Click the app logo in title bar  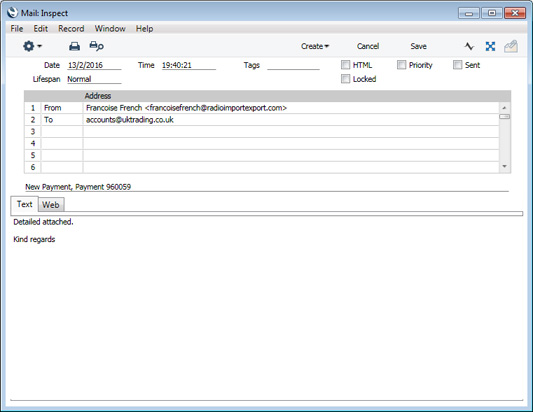[12, 13]
